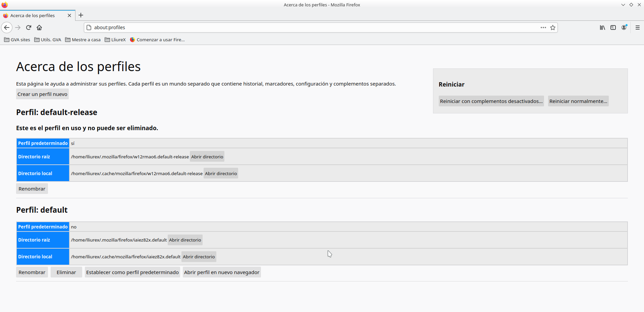
Task: Bookmark this page with the star icon
Action: pos(553,28)
